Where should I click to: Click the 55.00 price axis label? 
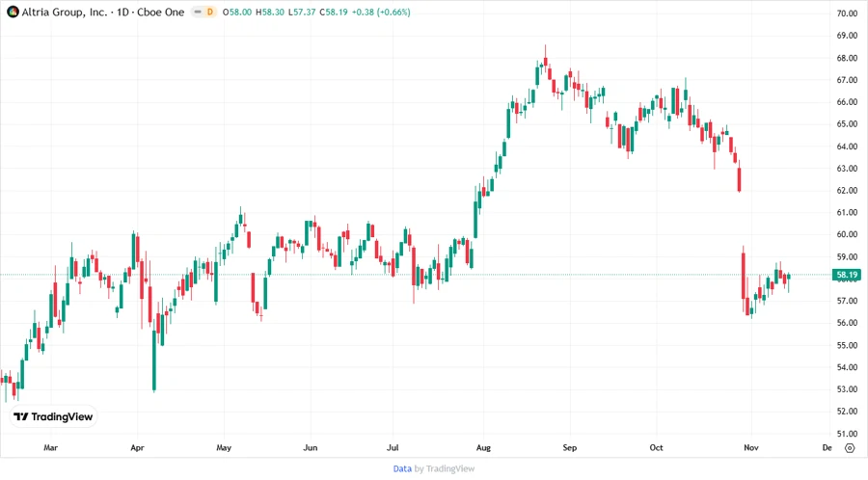pyautogui.click(x=847, y=345)
